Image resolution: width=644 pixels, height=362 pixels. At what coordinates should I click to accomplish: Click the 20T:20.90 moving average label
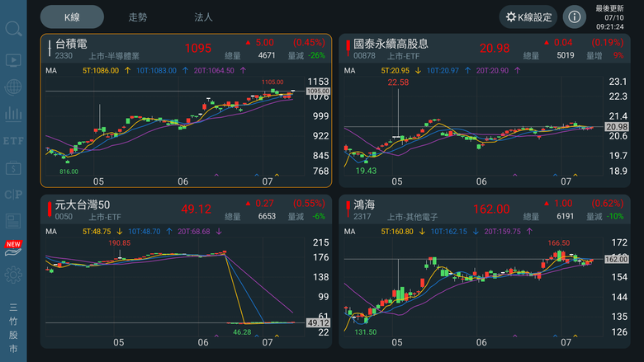point(492,71)
